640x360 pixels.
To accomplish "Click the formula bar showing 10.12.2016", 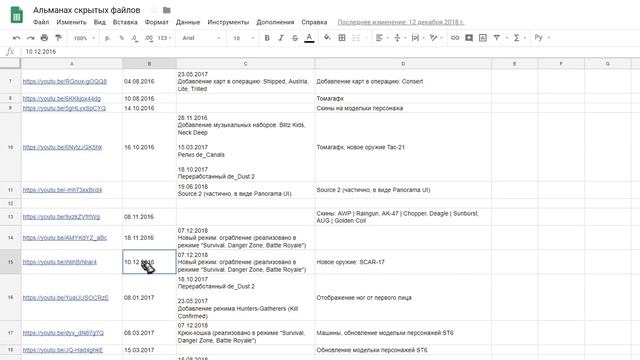I will (331, 52).
